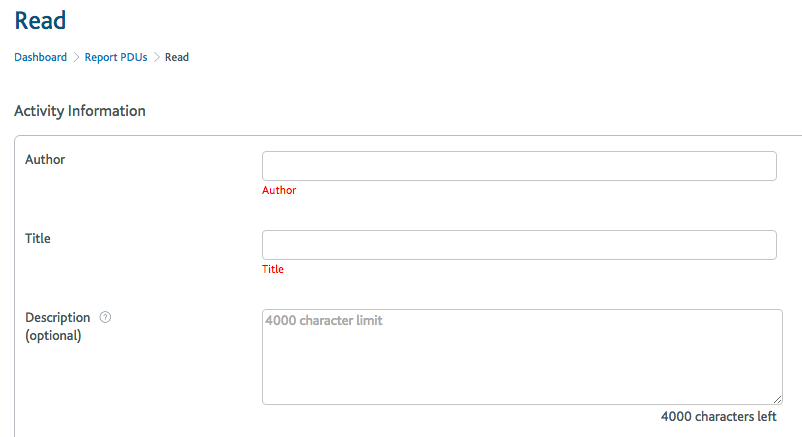Select the Read breadcrumb item
Viewport: 802px width, 437px height.
pos(176,57)
